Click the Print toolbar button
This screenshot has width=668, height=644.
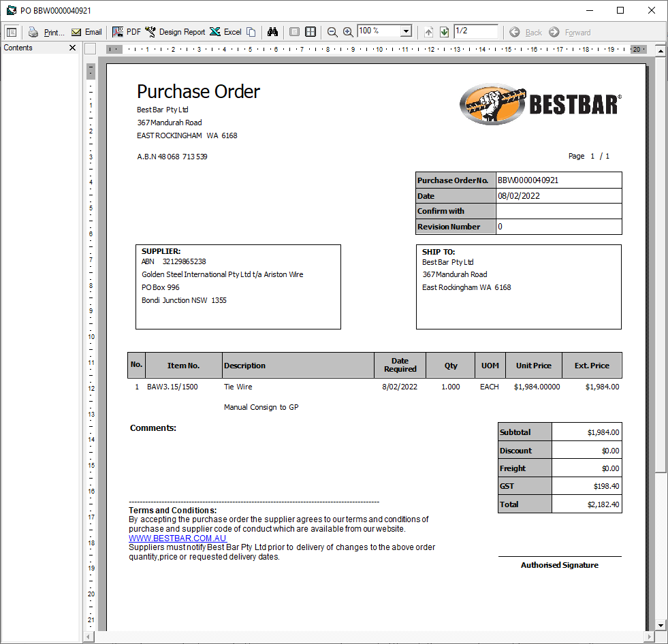click(46, 32)
